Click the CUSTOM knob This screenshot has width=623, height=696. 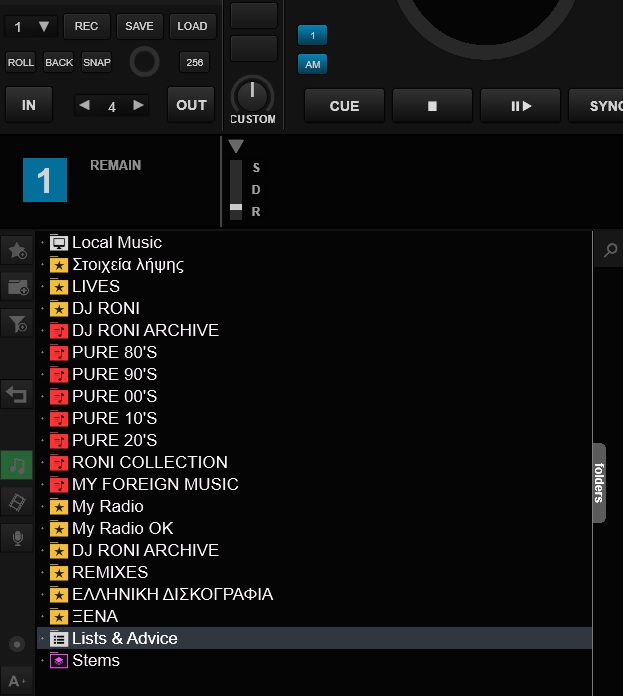click(252, 96)
